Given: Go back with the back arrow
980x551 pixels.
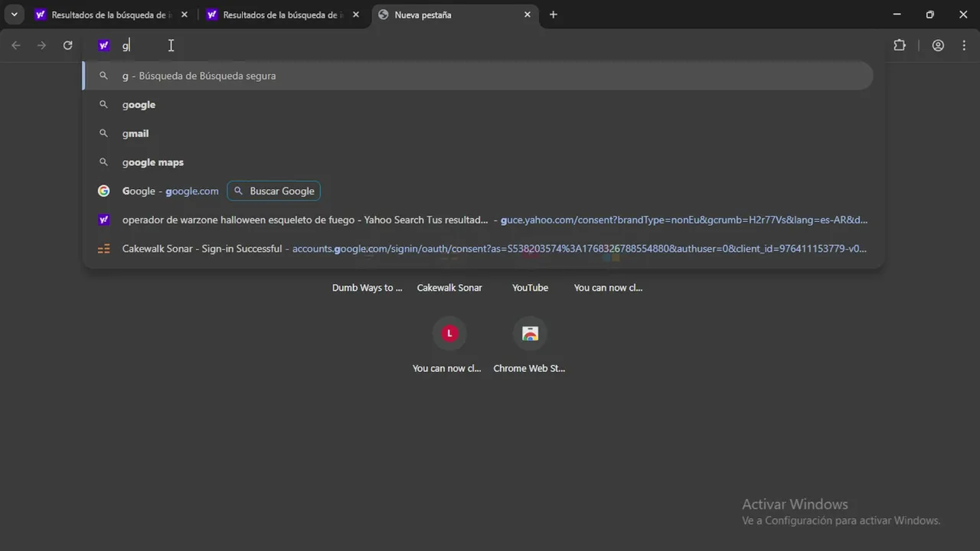Looking at the screenshot, I should pos(16,45).
